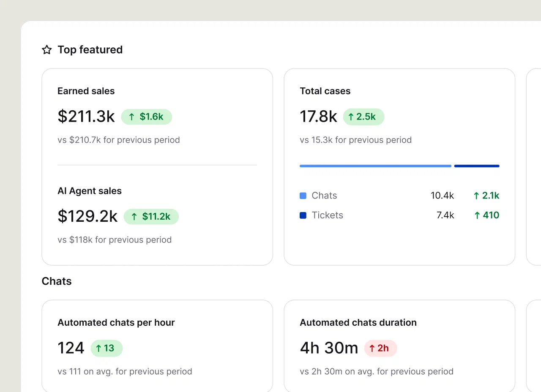Click the $129.2k AI Agent sales value
This screenshot has width=541, height=392.
click(87, 216)
